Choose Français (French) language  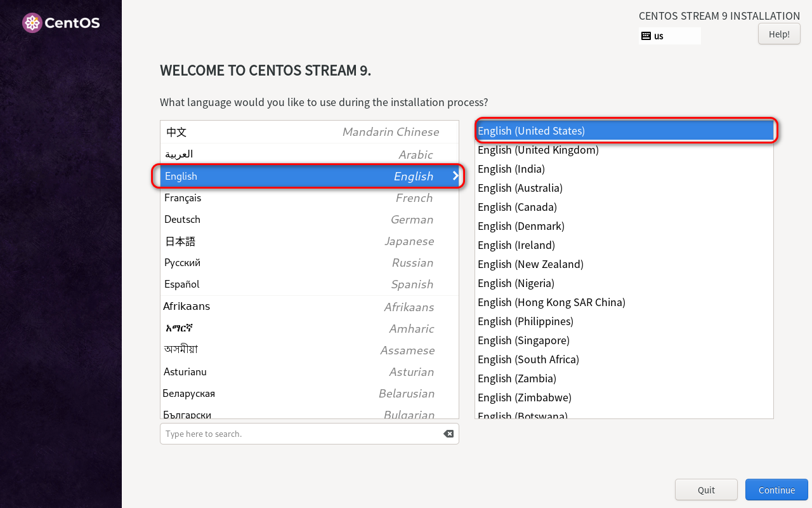[310, 198]
